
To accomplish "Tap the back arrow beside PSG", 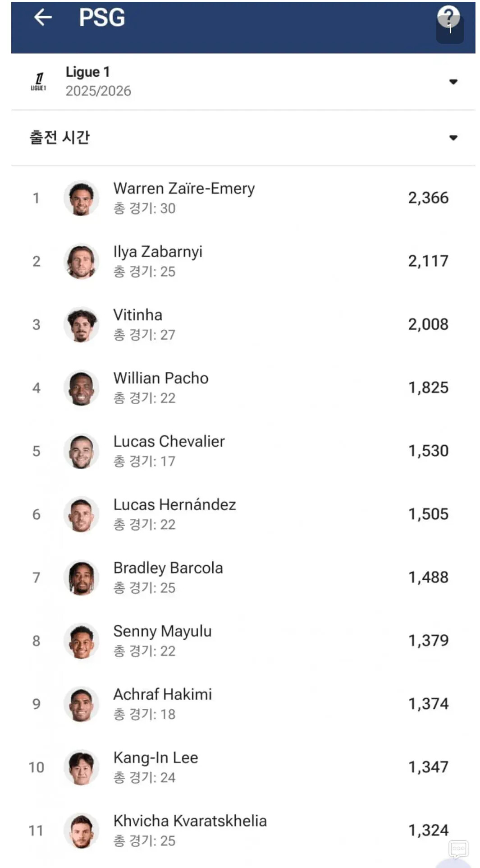I will [43, 18].
